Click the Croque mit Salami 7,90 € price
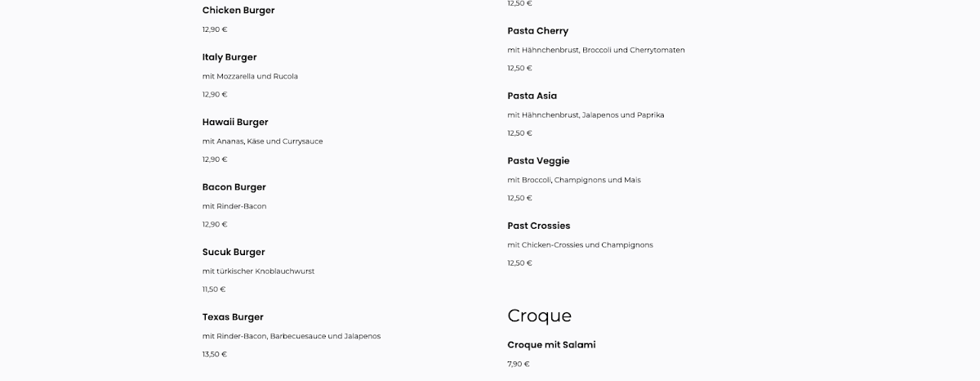This screenshot has width=980, height=381. click(x=519, y=364)
